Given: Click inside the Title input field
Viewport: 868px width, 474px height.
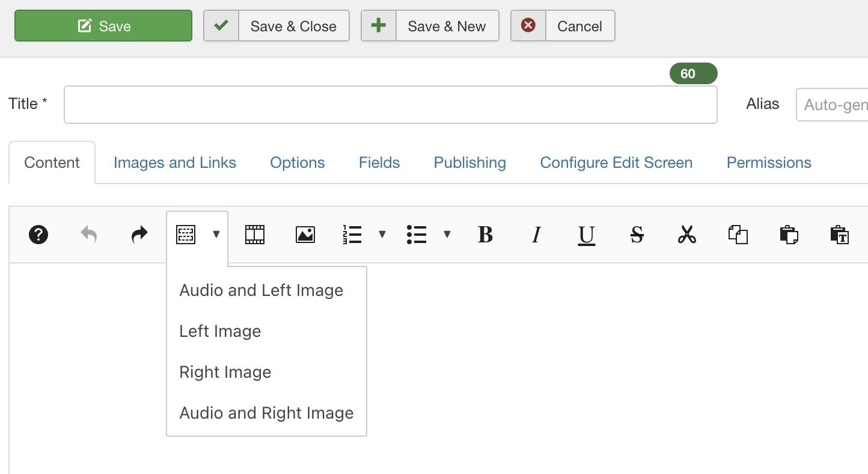Looking at the screenshot, I should pyautogui.click(x=391, y=104).
